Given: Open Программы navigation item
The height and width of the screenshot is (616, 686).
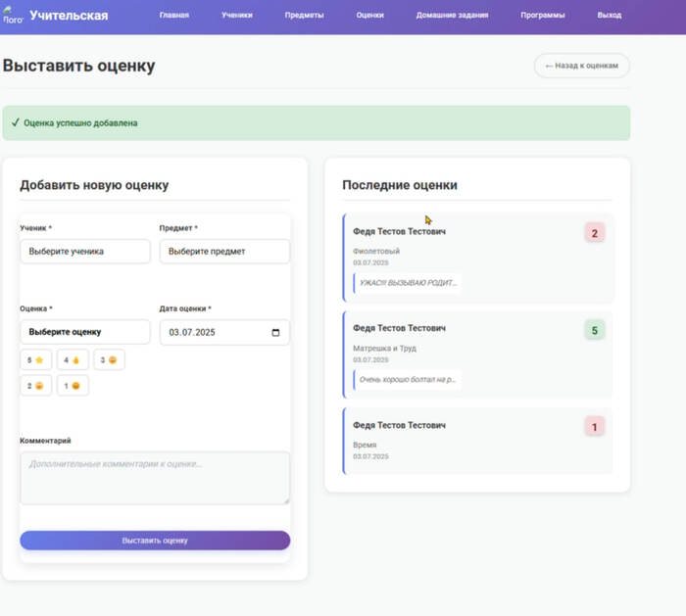Looking at the screenshot, I should pos(543,16).
